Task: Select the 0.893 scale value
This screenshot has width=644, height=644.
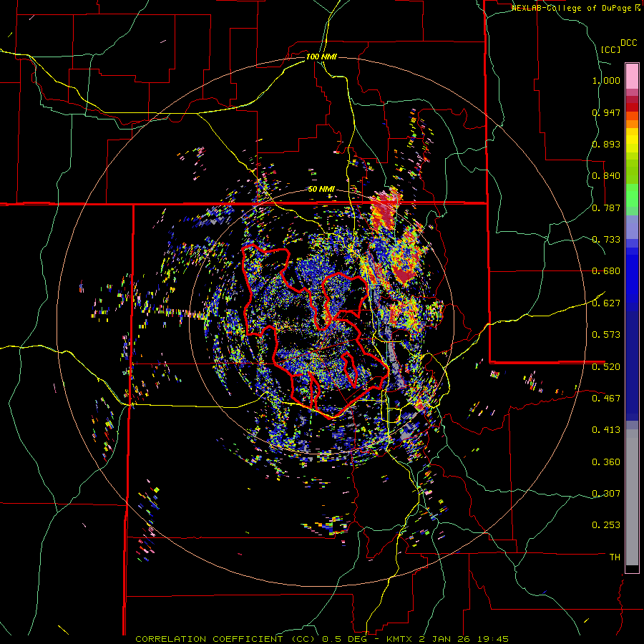Action: click(606, 144)
